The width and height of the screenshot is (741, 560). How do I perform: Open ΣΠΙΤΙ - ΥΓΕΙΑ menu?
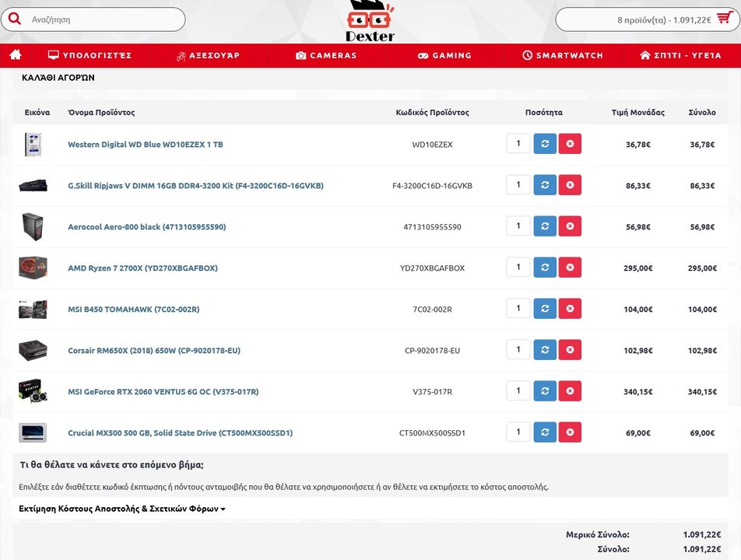click(681, 55)
